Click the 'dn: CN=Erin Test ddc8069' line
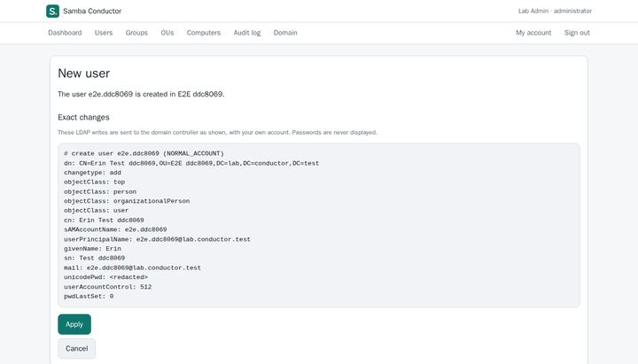The width and height of the screenshot is (638, 364). pyautogui.click(x=191, y=163)
